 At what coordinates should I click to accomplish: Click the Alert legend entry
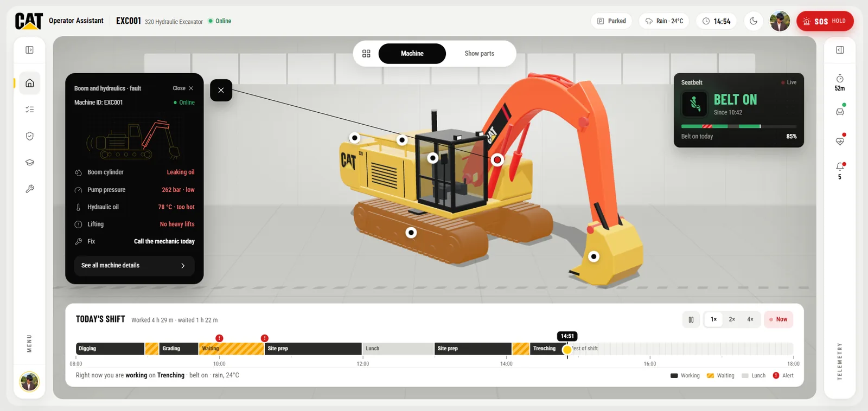coord(783,375)
